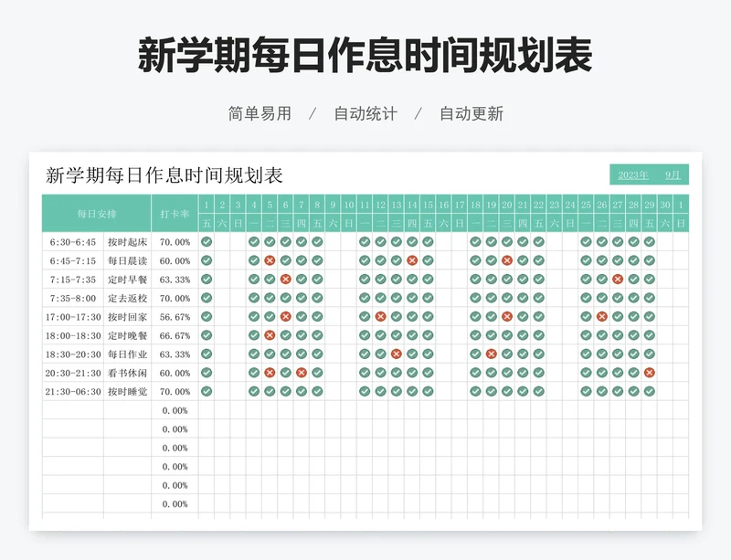Viewport: 731px width, 560px height.
Task: Click the 9月 month field
Action: click(673, 174)
